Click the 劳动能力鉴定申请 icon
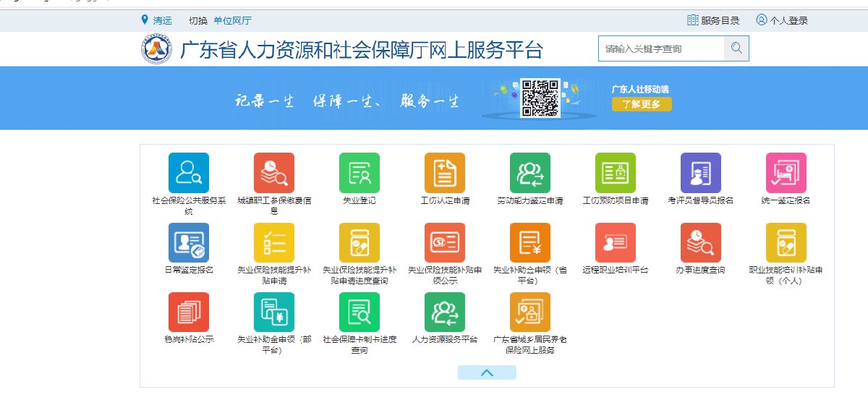Screen dimensions: 868x400 [x=530, y=173]
